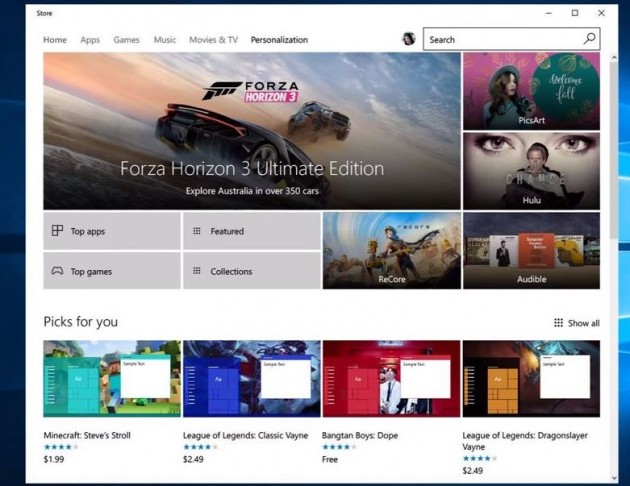
Task: Click the Top apps layout icon
Action: point(57,231)
